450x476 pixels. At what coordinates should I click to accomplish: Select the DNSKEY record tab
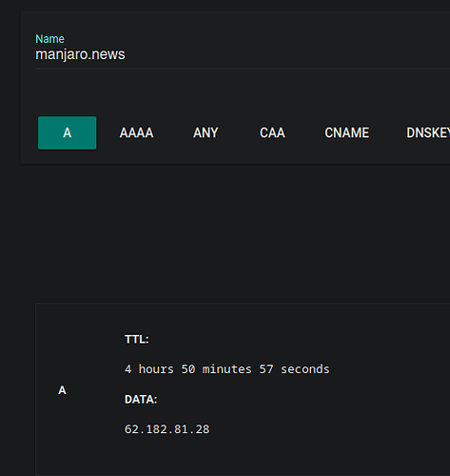click(428, 132)
